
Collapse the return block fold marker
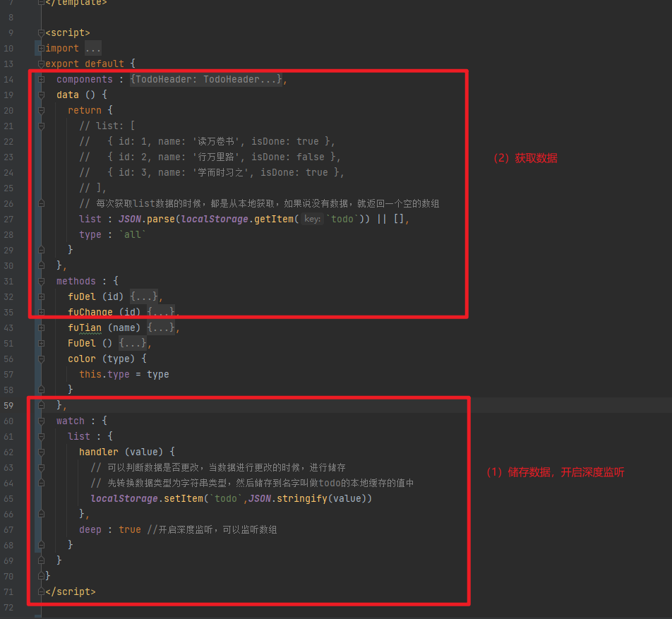click(x=41, y=111)
